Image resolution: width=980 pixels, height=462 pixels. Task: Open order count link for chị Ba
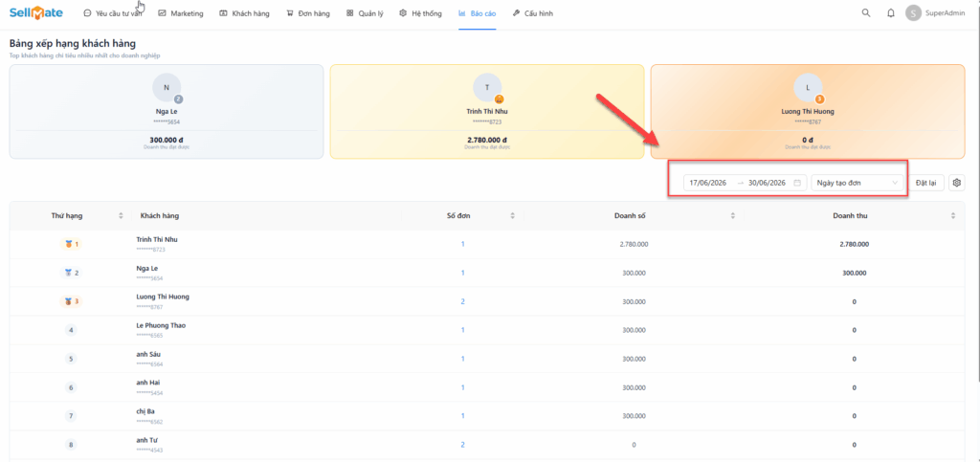[x=462, y=416]
